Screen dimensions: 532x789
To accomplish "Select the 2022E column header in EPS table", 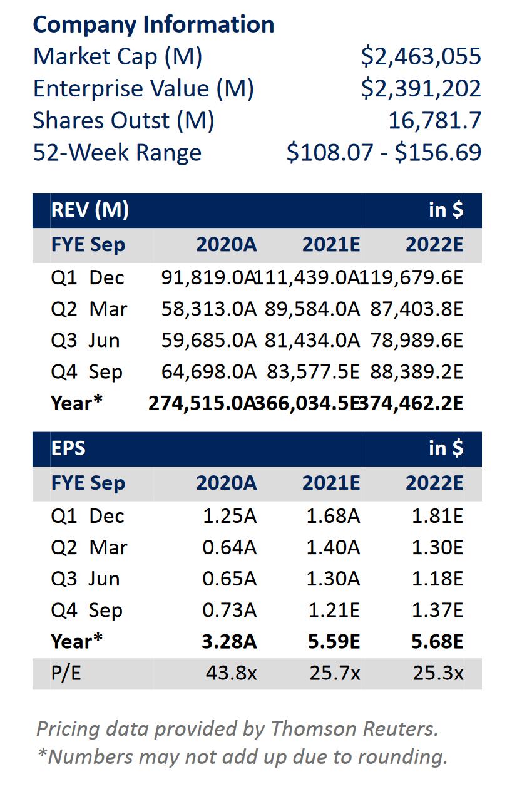I will 434,483.
